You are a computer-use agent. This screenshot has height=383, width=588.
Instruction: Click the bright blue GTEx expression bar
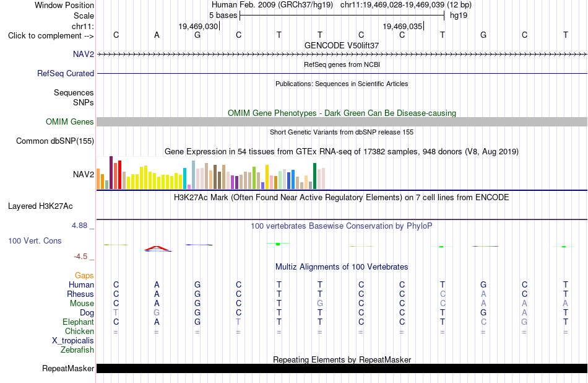[x=293, y=180]
